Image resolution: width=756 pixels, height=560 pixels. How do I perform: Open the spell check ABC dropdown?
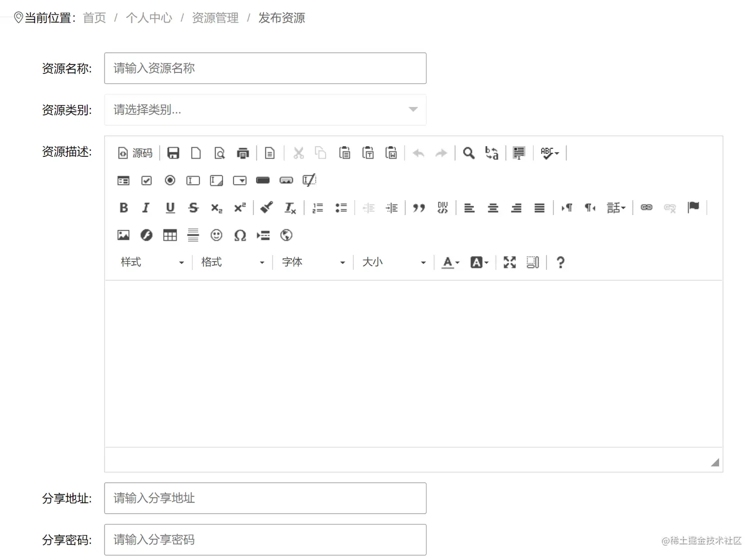tap(549, 153)
